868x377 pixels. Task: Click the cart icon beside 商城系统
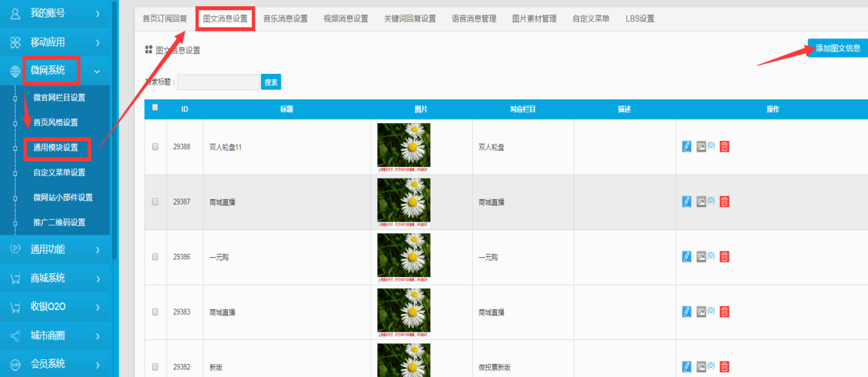pyautogui.click(x=15, y=278)
